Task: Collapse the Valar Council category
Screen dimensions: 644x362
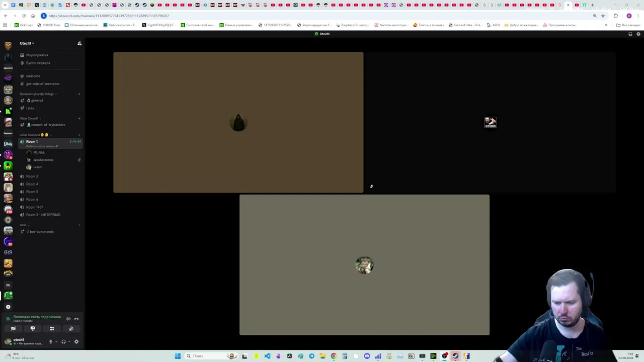Action: click(x=30, y=118)
